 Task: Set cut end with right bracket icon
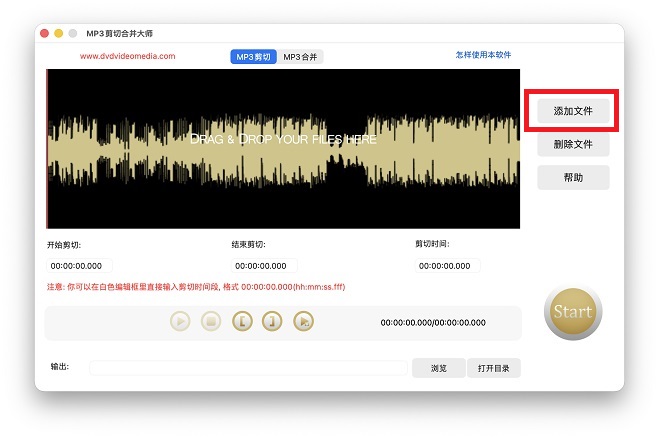tap(272, 322)
